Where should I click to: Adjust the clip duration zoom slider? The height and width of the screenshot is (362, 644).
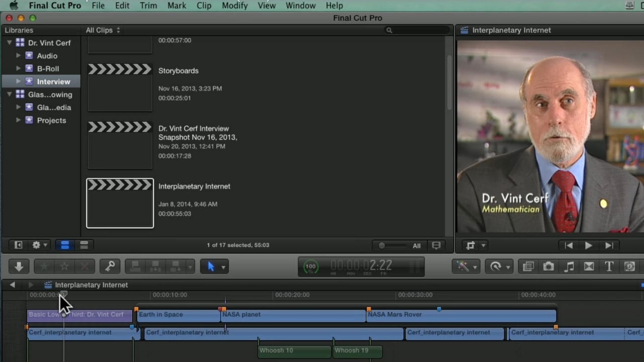point(392,245)
